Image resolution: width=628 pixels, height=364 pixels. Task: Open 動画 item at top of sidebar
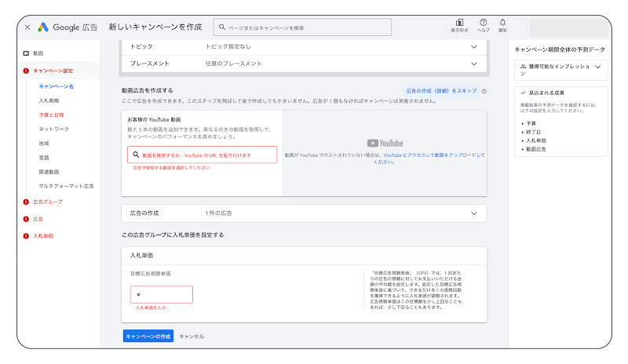(x=38, y=53)
